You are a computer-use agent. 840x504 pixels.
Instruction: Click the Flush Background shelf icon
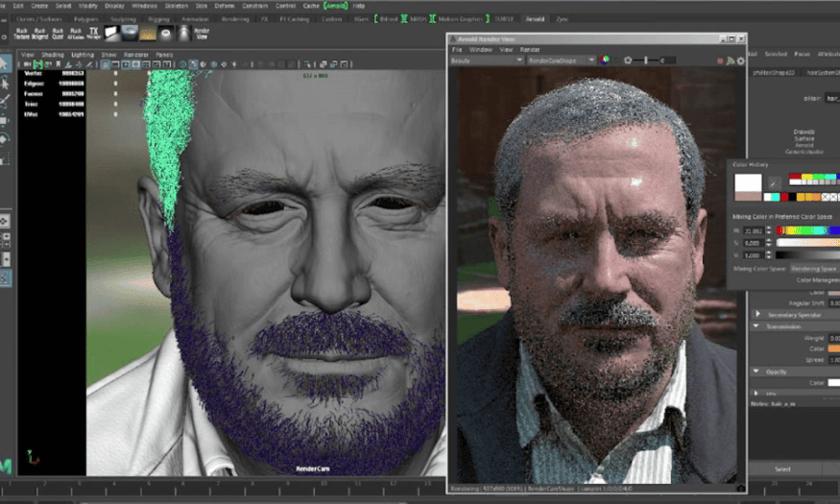[39, 34]
